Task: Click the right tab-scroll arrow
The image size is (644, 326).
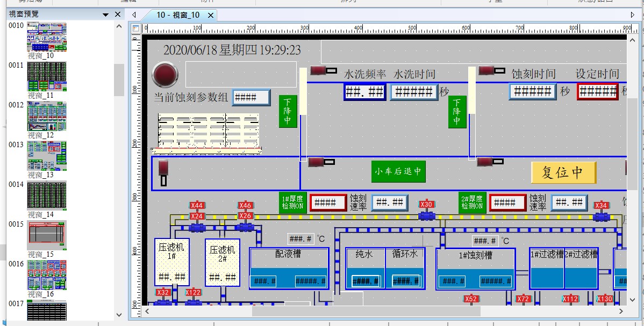Action: [633, 15]
